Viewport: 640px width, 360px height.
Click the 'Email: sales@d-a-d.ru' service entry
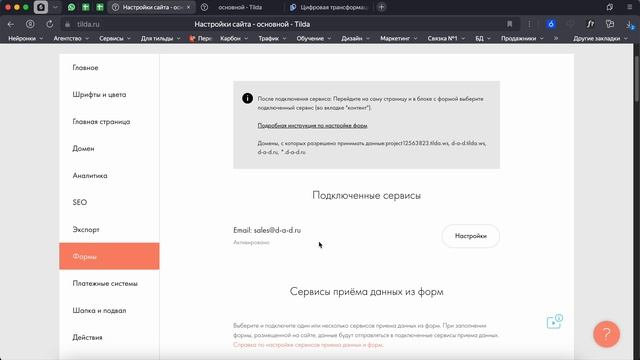click(267, 230)
